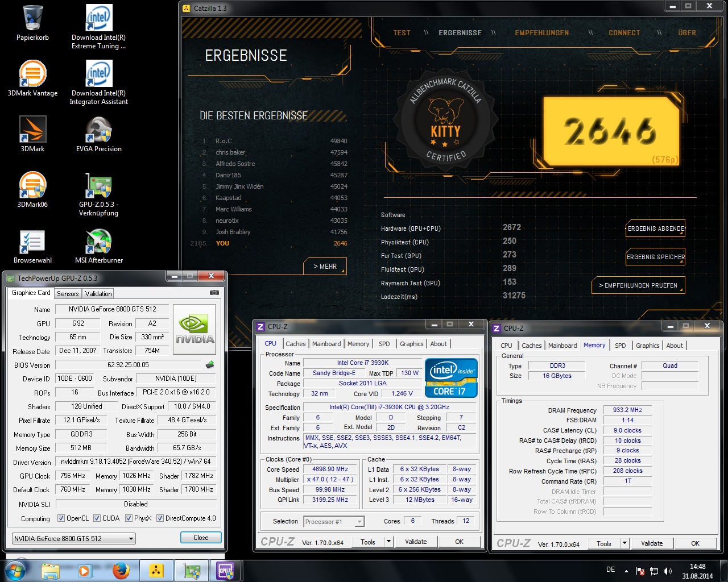
Task: Open the ÜBER tab in Catzilla
Action: tap(686, 33)
